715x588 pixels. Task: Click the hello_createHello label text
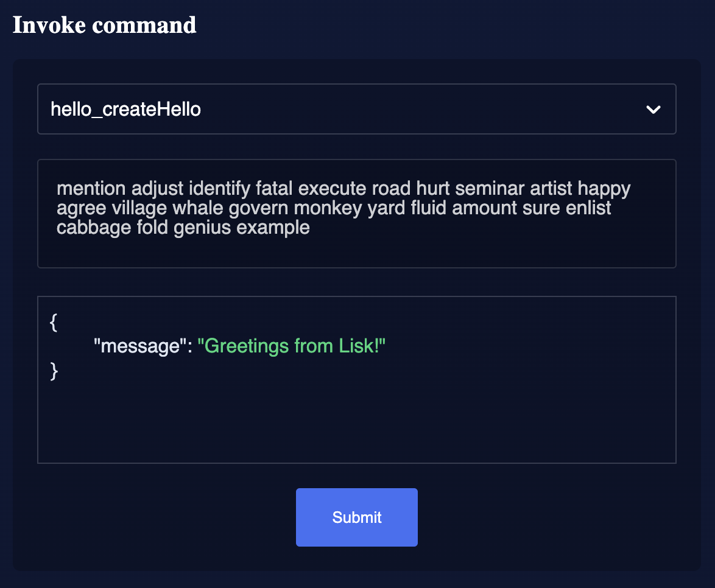click(x=125, y=110)
